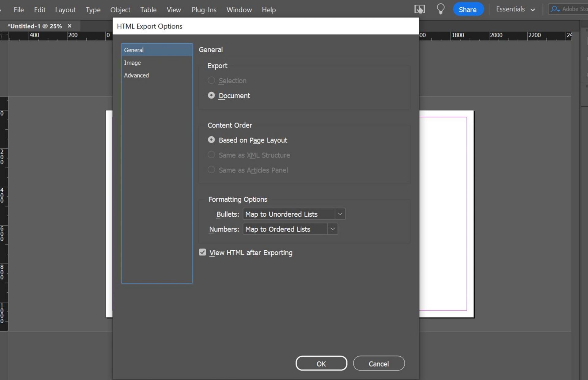Select the General category in the sidebar

pyautogui.click(x=134, y=50)
